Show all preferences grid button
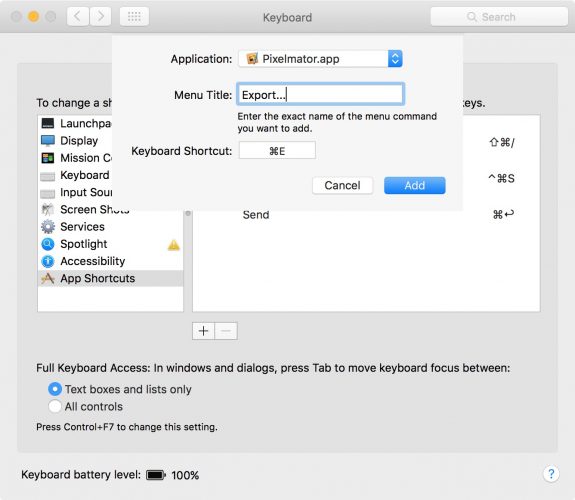The image size is (575, 500). (x=134, y=17)
